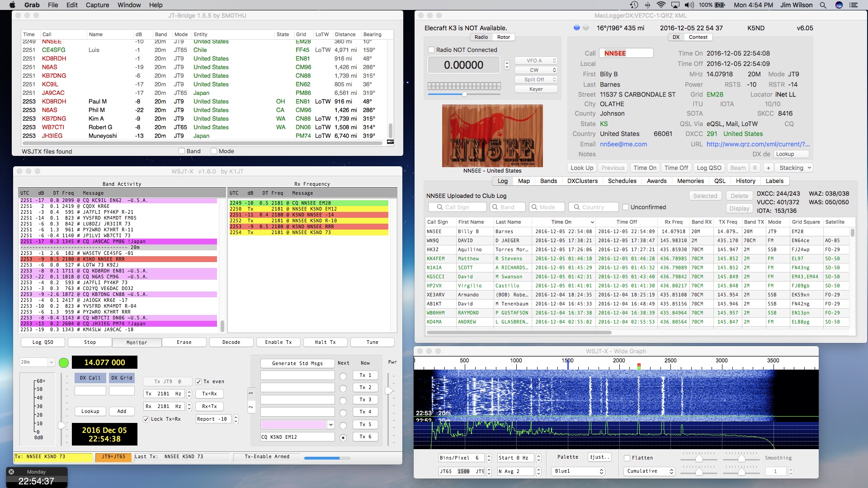Image resolution: width=868 pixels, height=488 pixels.
Task: Open the Time On column sort arrow
Action: pyautogui.click(x=592, y=222)
